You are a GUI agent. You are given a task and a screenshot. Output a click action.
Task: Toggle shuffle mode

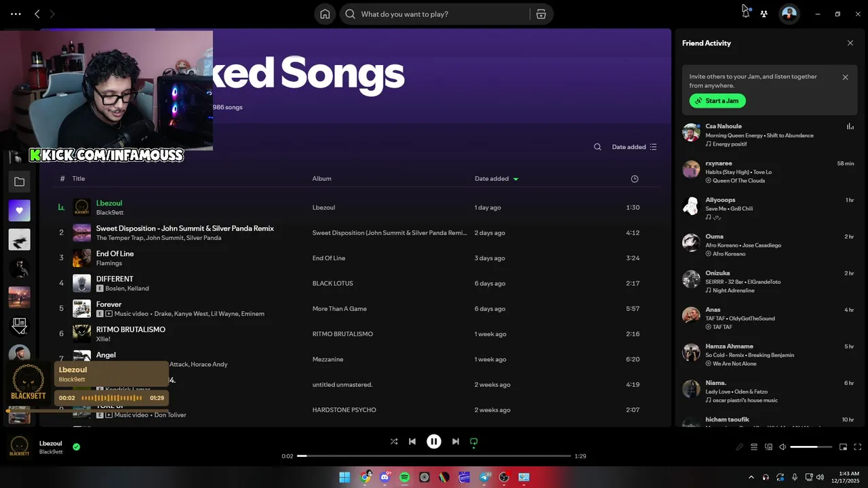(394, 441)
